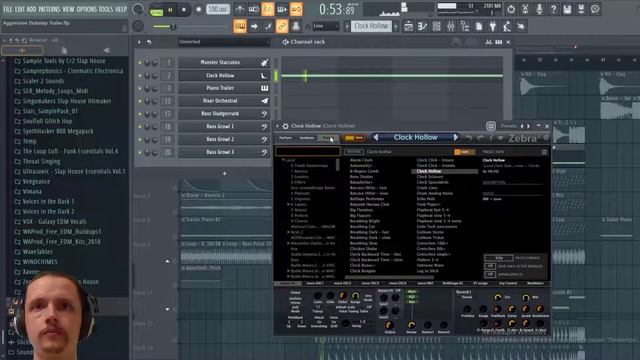Click the stop button in transport
This screenshot has width=640, height=360.
[184, 9]
